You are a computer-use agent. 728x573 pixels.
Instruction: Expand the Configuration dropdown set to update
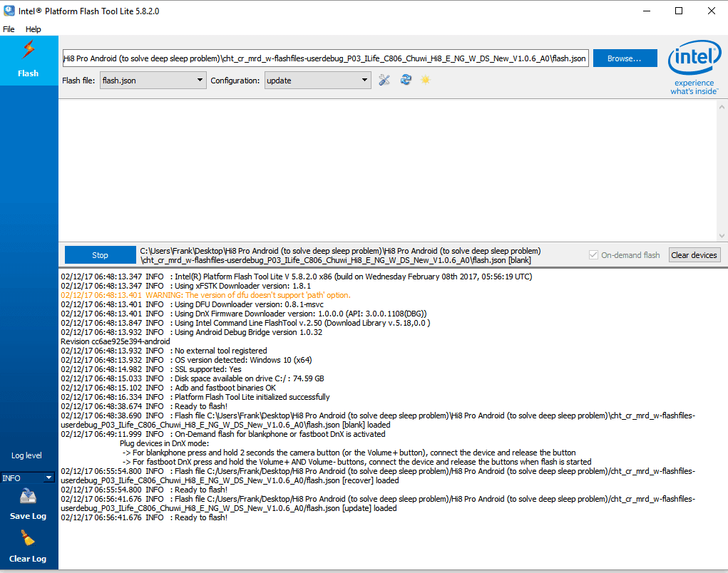click(317, 81)
